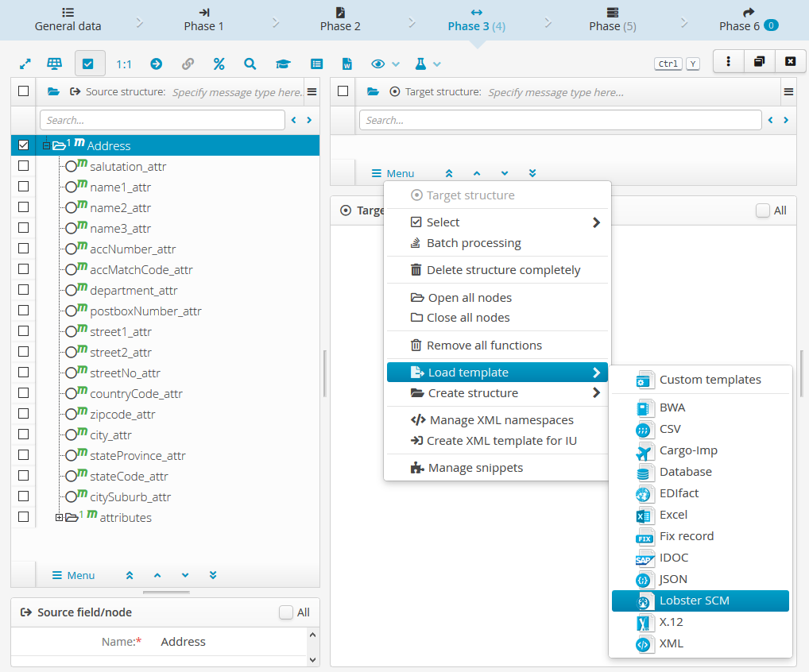Click the target structure folder open icon
Viewport: 809px width, 672px height.
point(373,92)
